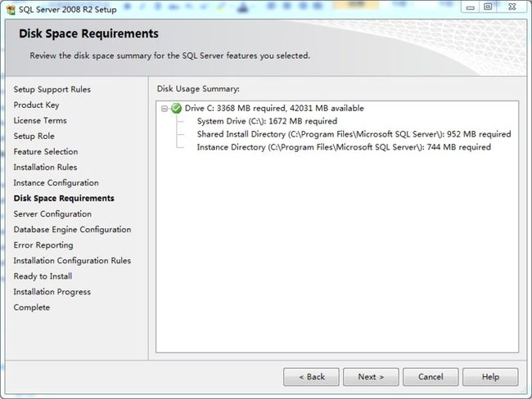Select the Installation Configuration Rules step
The width and height of the screenshot is (532, 399).
point(72,261)
